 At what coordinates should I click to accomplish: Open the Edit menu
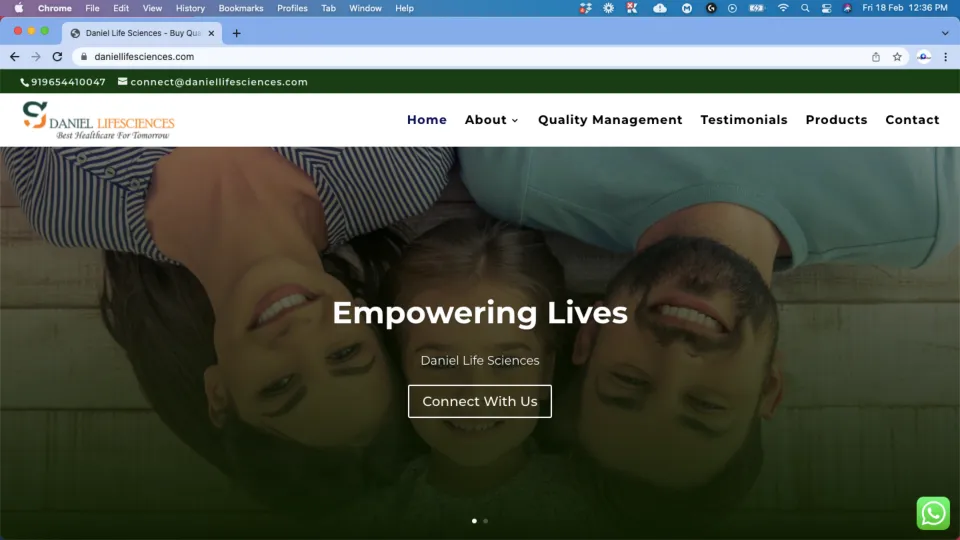coord(121,8)
